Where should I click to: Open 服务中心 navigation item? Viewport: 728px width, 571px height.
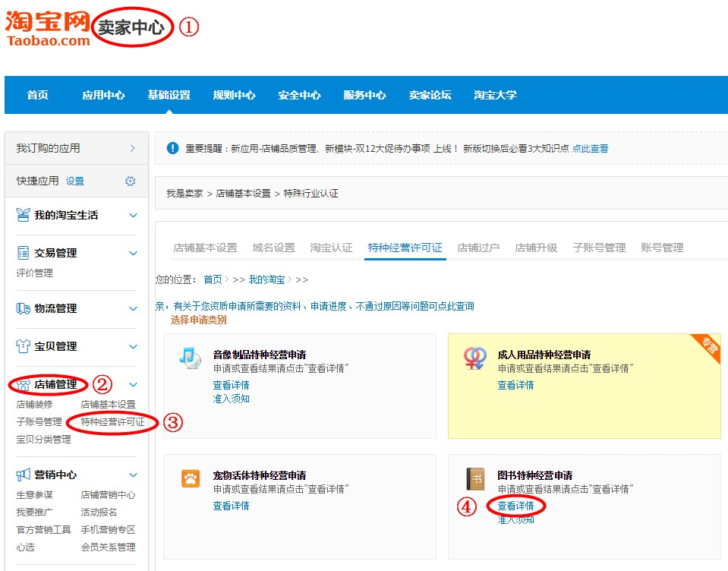point(365,95)
